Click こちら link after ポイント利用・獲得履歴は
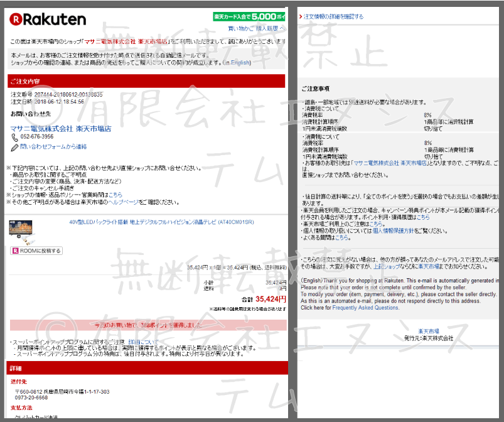Viewport: 504px width, 422px height. (x=423, y=217)
